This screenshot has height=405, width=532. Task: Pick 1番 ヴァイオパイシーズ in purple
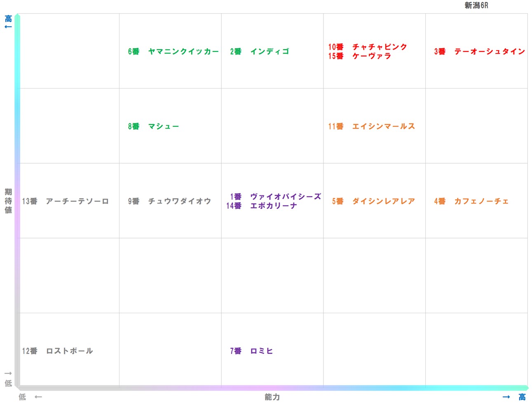275,197
